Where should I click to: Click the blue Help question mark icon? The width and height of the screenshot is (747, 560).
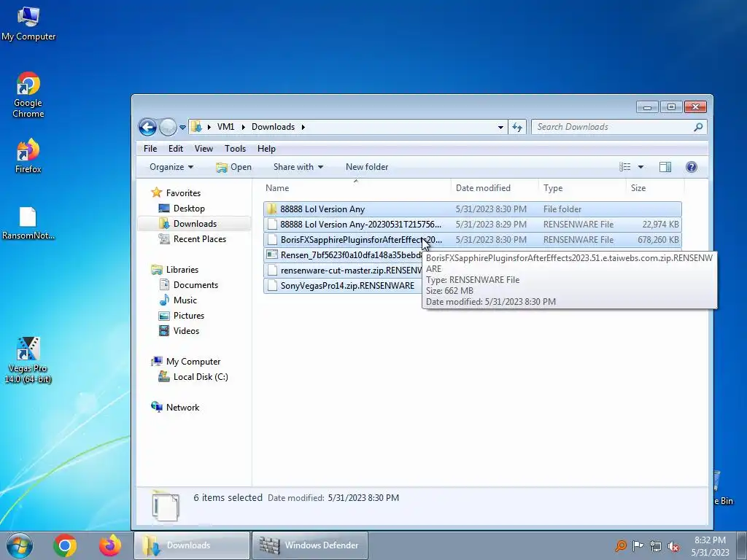click(x=692, y=167)
